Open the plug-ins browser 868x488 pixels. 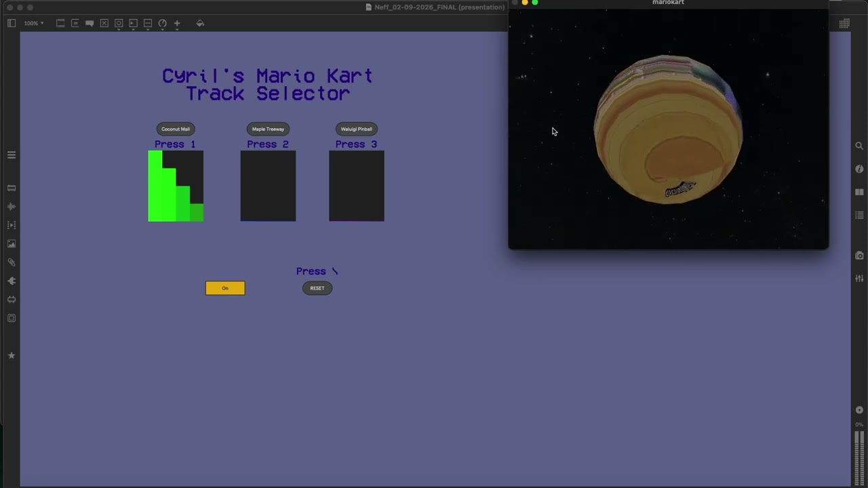point(12,281)
